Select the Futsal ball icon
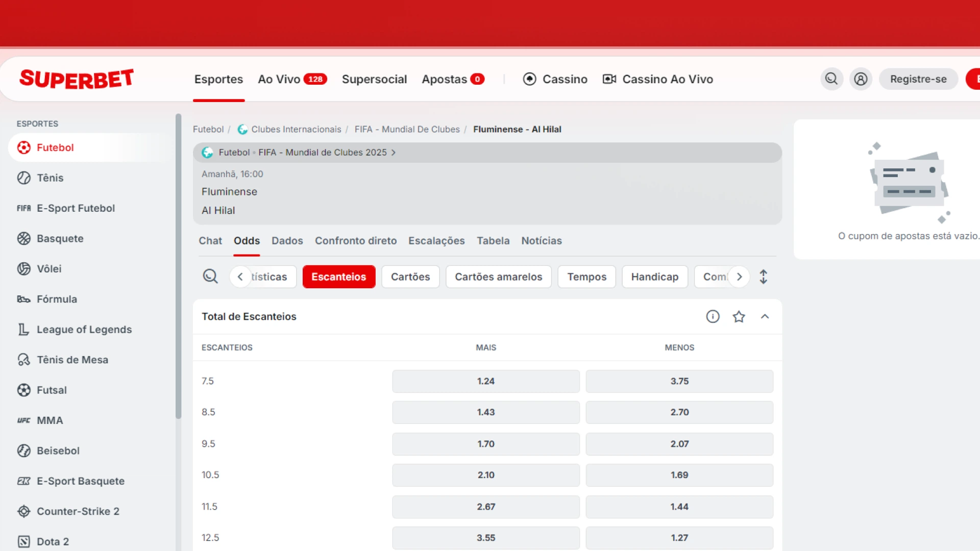Image resolution: width=980 pixels, height=551 pixels. pos(24,390)
